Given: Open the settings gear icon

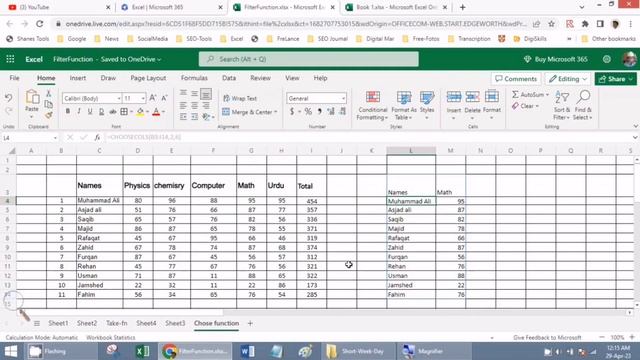Looking at the screenshot, I should [x=607, y=59].
